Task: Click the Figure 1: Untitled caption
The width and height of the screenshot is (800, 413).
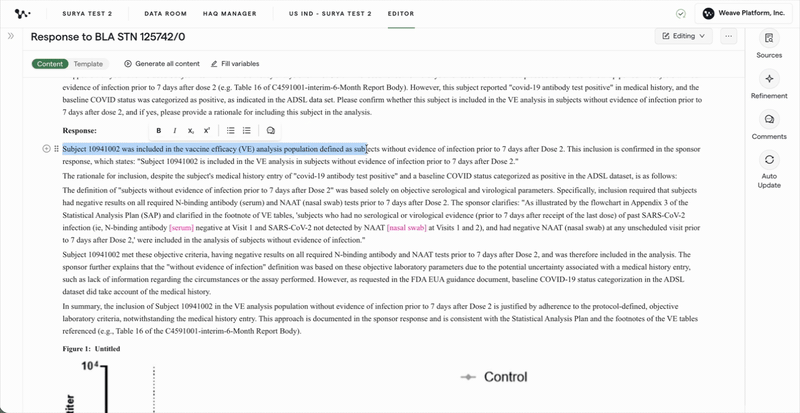Action: (x=91, y=349)
